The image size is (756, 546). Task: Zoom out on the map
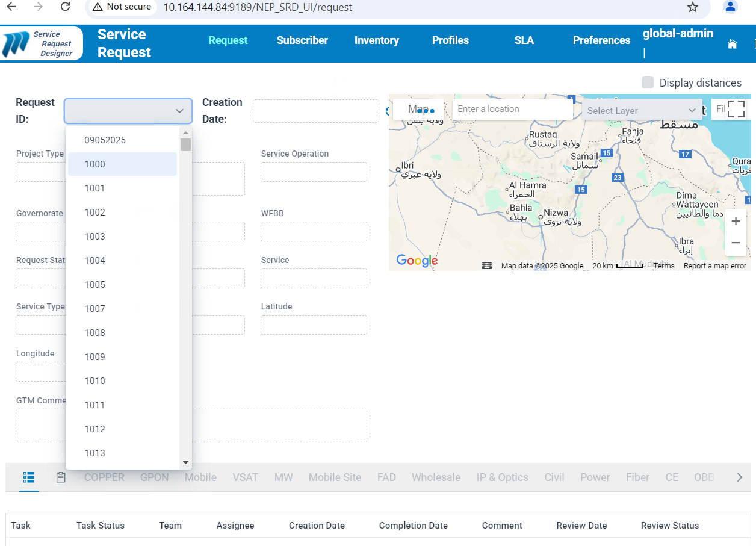coord(736,243)
